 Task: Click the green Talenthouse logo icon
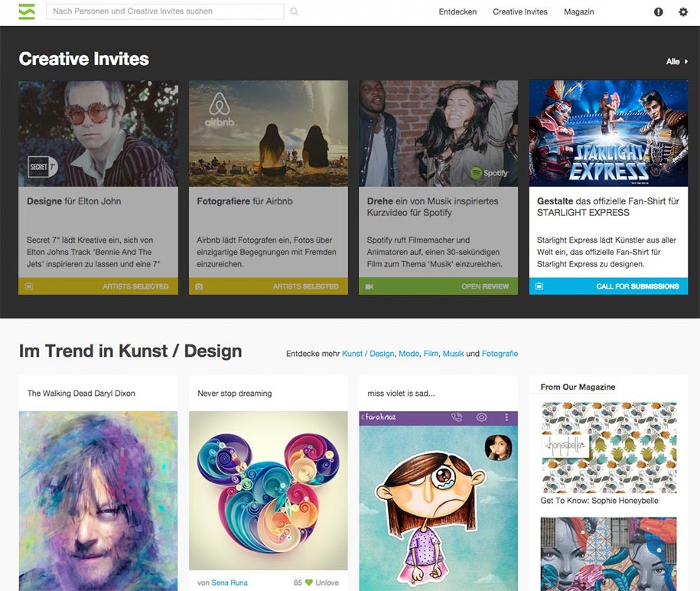27,11
